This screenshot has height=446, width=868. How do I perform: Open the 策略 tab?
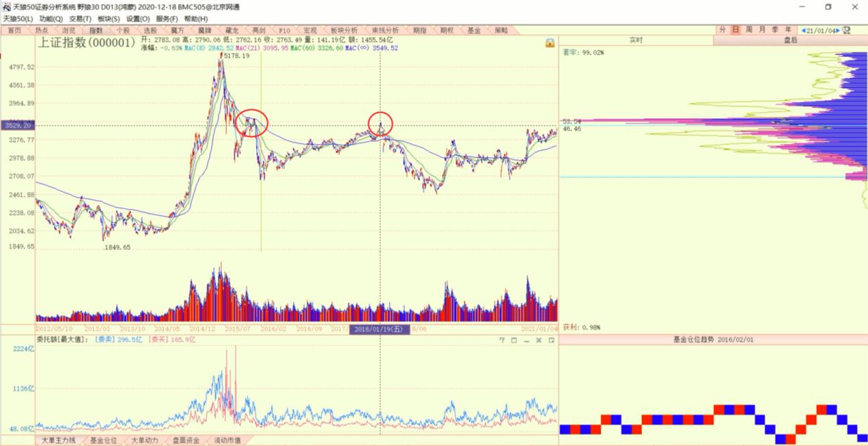click(x=501, y=30)
